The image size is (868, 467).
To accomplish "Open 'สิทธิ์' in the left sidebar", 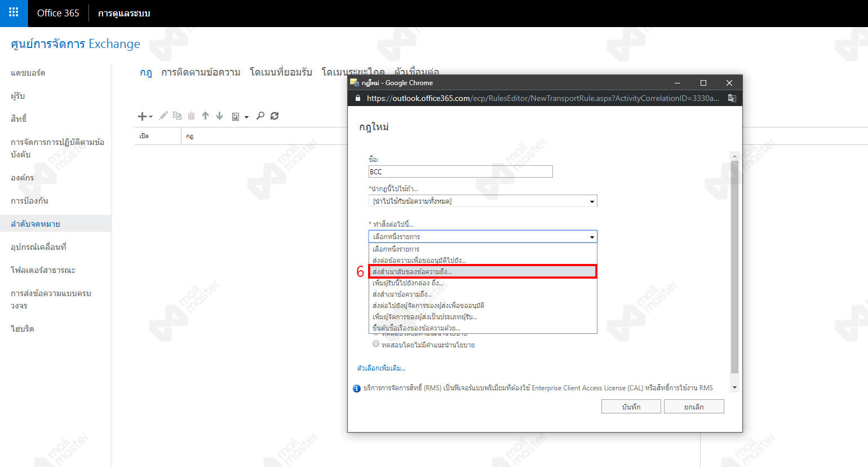I will click(19, 119).
